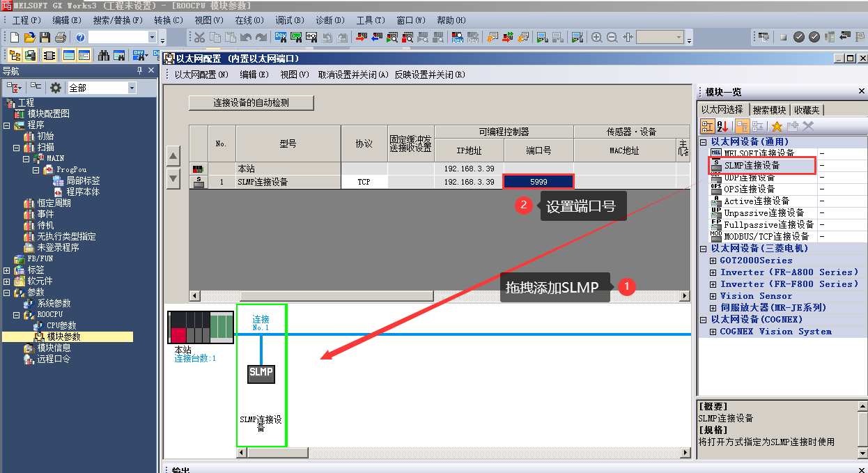Click the Print toolbar icon

click(60, 37)
